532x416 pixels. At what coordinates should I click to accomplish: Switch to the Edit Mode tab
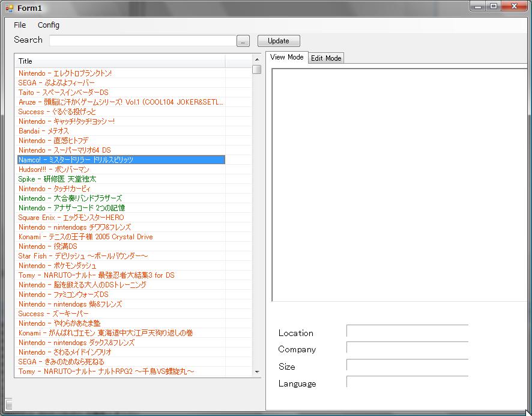tap(326, 58)
